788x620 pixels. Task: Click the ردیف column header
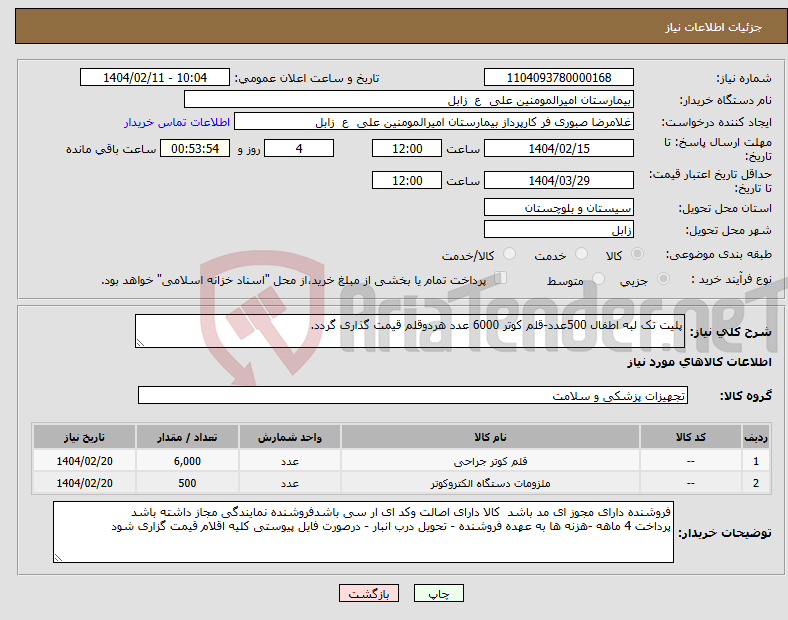756,437
